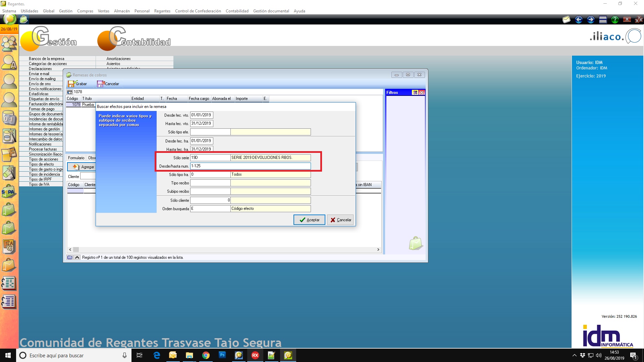This screenshot has width=644, height=362.
Task: Open the FC sidebar icon
Action: click(9, 246)
